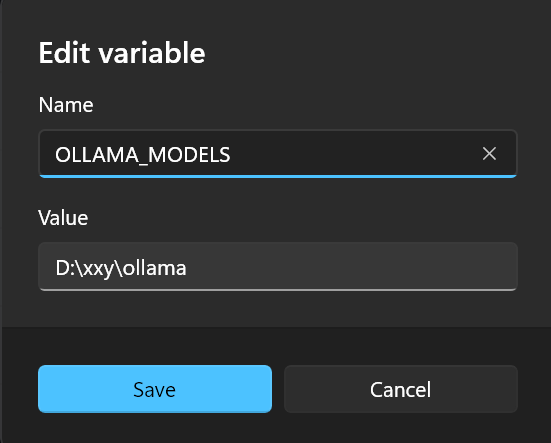Screen dimensions: 551x443
Task: Confirm changes using the blue Save button
Action: [155, 389]
